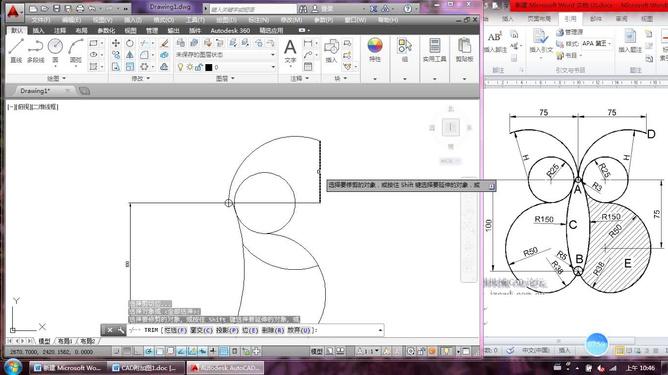Viewport: 668px width, 375px height.
Task: Toggle layer freeze sun icon
Action: click(190, 67)
